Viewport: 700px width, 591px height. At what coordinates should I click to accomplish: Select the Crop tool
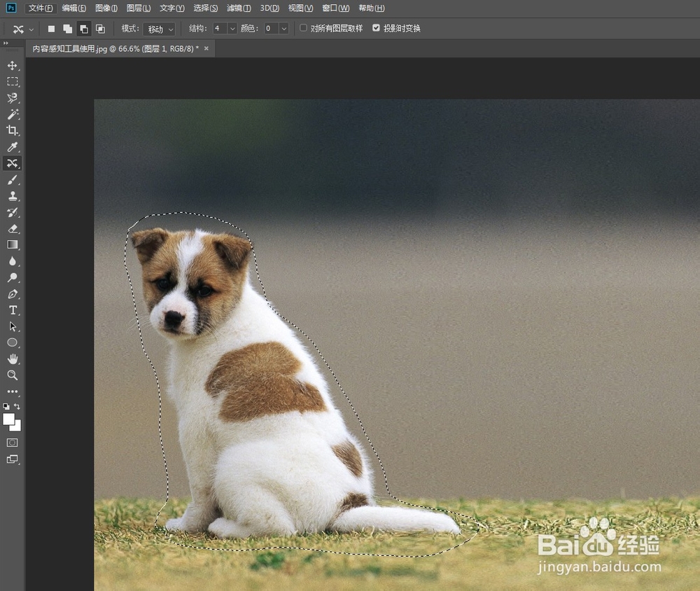tap(13, 130)
